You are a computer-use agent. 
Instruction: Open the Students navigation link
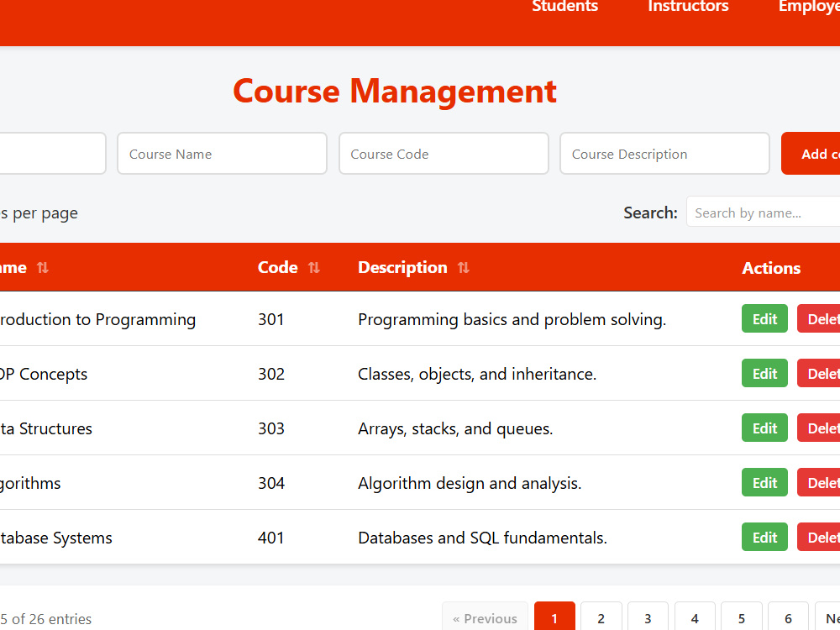tap(564, 7)
